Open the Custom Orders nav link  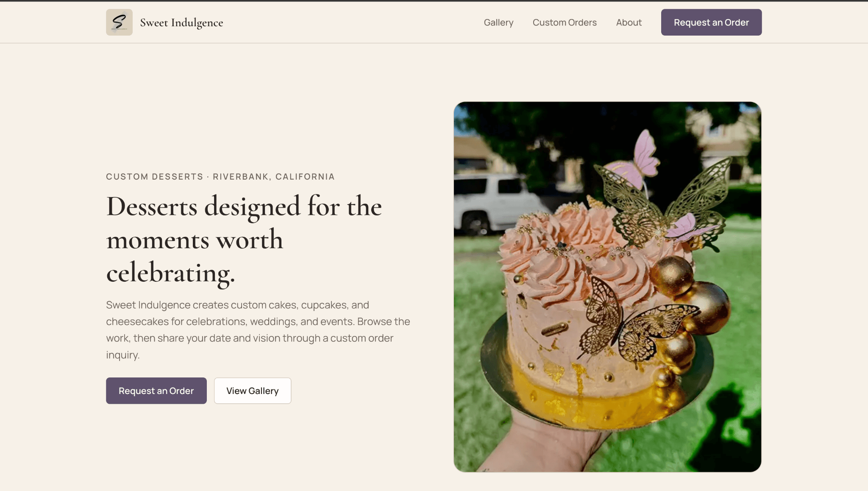(565, 22)
